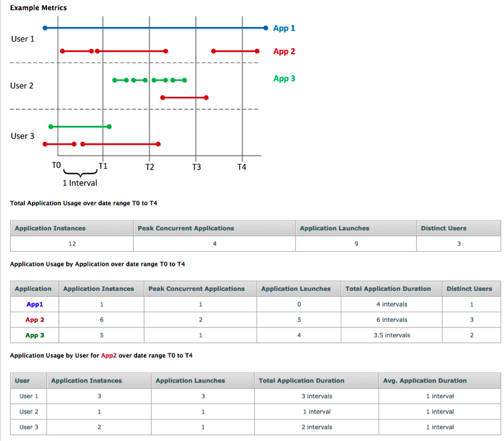This screenshot has height=441, width=504.
Task: Click the 'User' column header in the bottom table
Action: (22, 381)
